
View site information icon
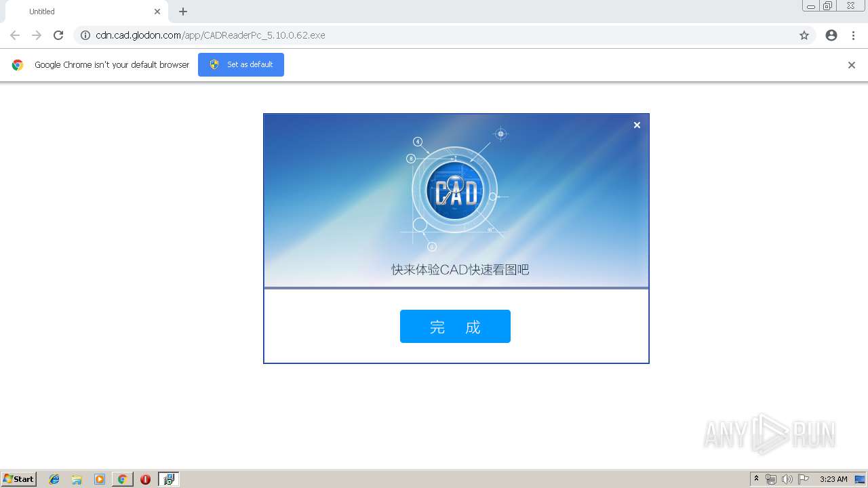coord(85,35)
